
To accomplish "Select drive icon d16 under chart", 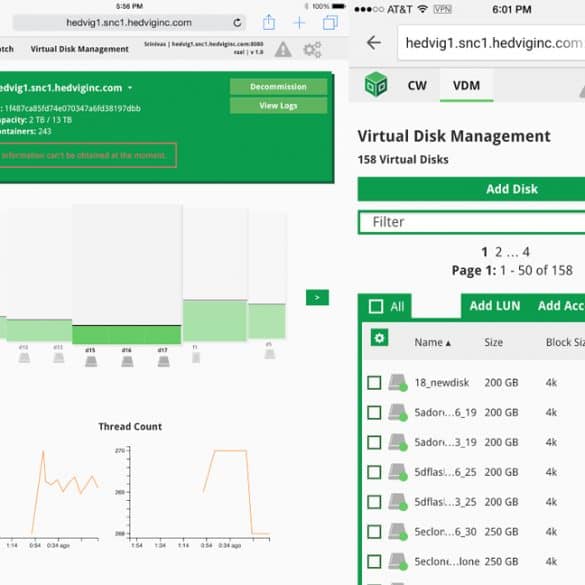I will pos(127,361).
